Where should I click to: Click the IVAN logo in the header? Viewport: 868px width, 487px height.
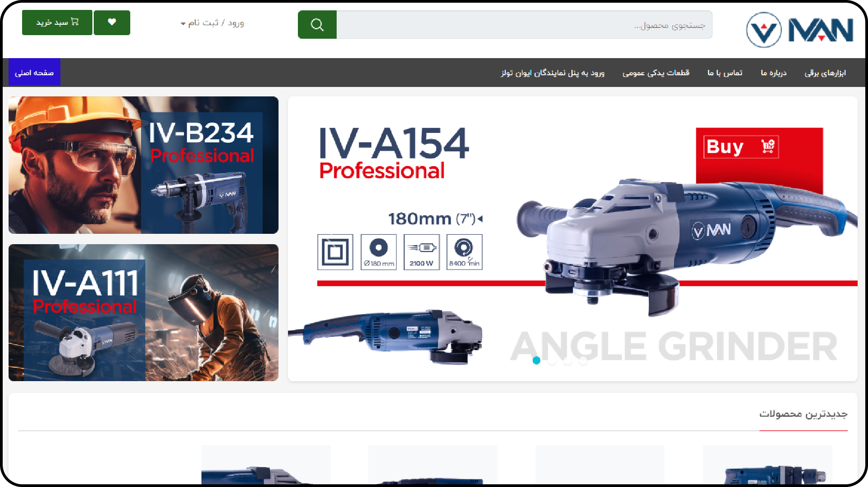point(799,30)
